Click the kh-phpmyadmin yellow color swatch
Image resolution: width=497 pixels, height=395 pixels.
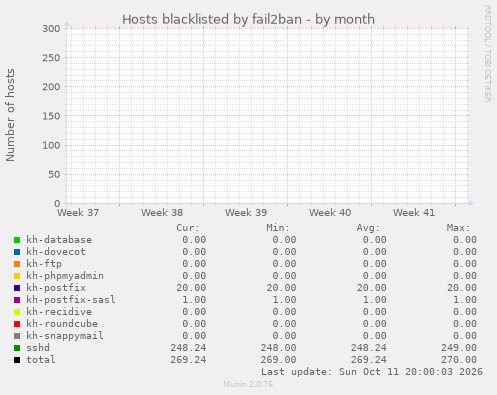coord(17,276)
